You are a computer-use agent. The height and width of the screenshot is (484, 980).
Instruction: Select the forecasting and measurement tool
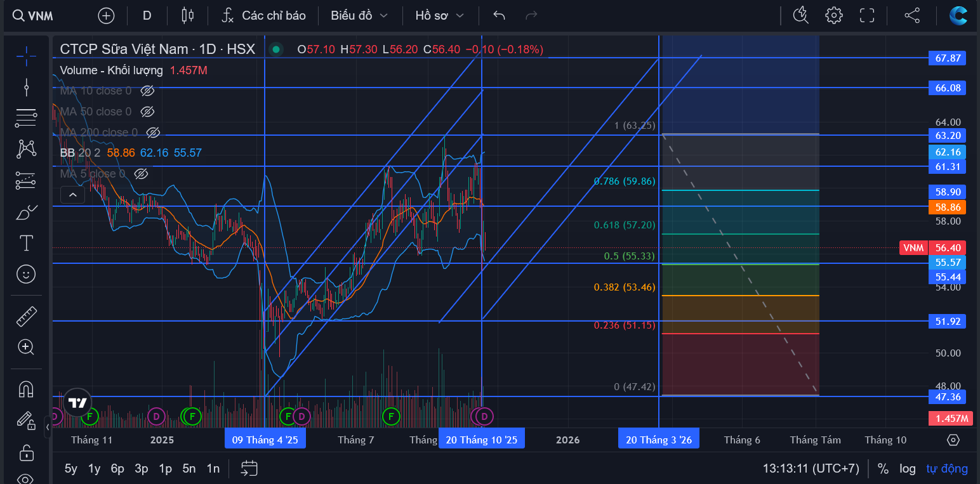26,181
